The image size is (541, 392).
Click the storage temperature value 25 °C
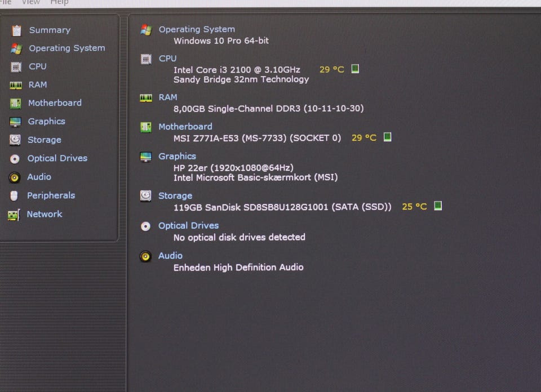click(414, 207)
